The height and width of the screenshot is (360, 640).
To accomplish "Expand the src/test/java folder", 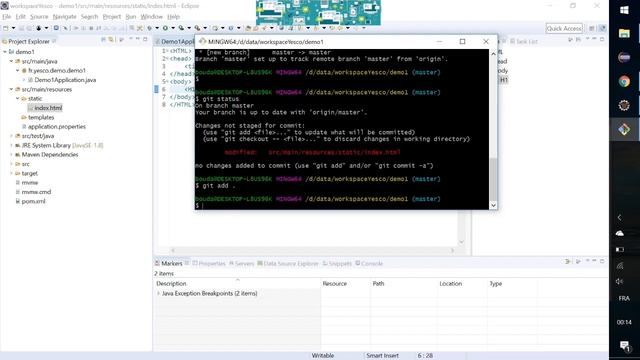I will 11,136.
